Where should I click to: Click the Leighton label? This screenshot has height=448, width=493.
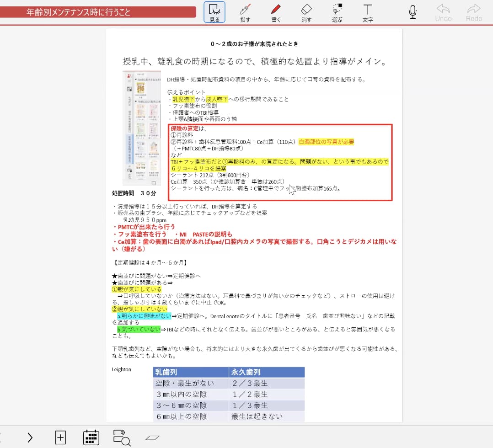tap(121, 369)
